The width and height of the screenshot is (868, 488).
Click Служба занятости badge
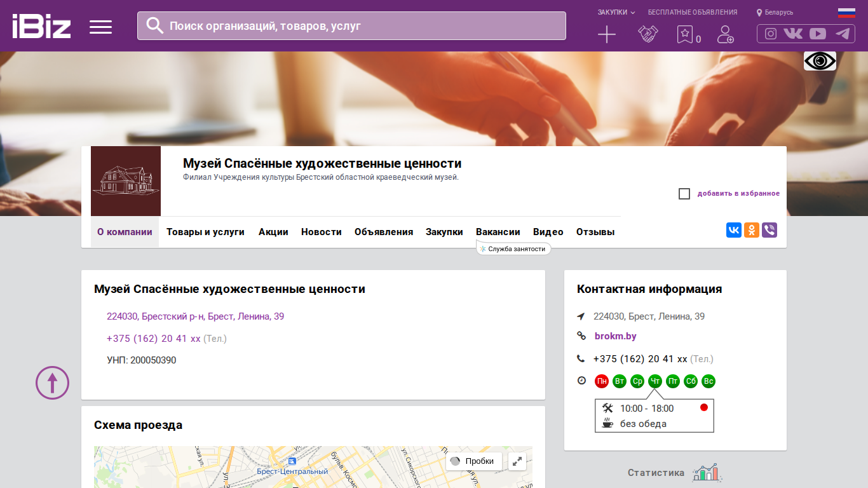point(513,248)
